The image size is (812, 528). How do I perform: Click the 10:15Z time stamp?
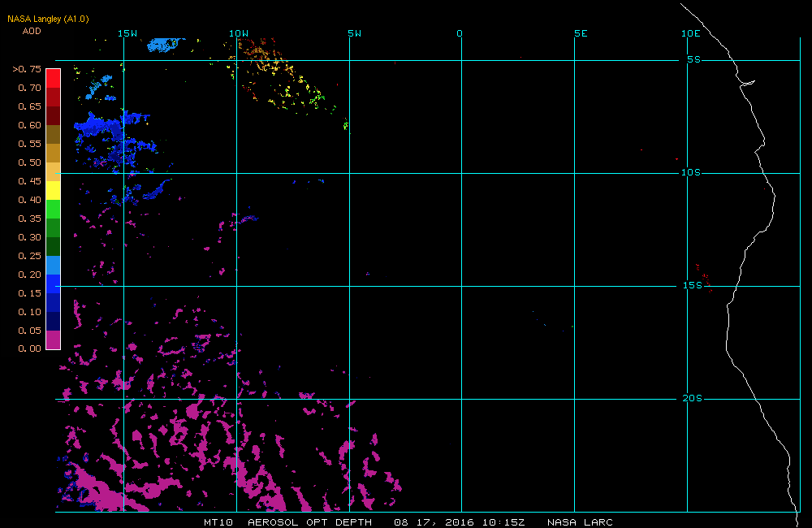tap(503, 522)
